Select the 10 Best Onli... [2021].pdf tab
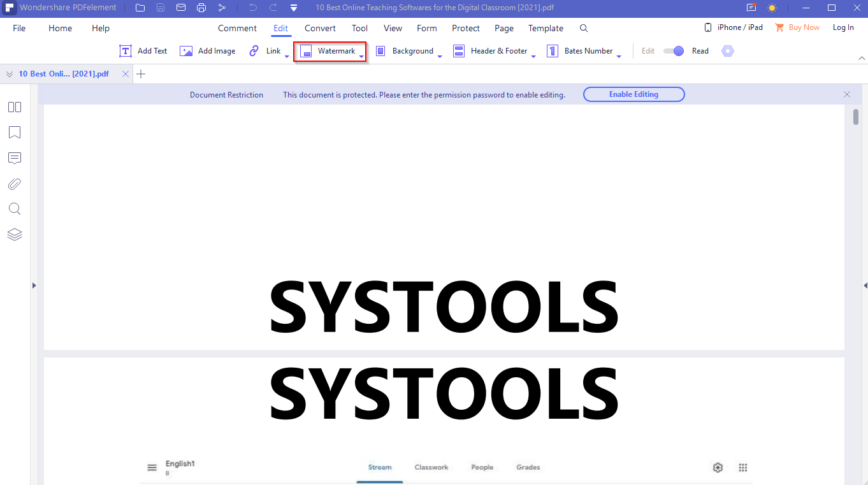Image resolution: width=868 pixels, height=485 pixels. (x=64, y=74)
